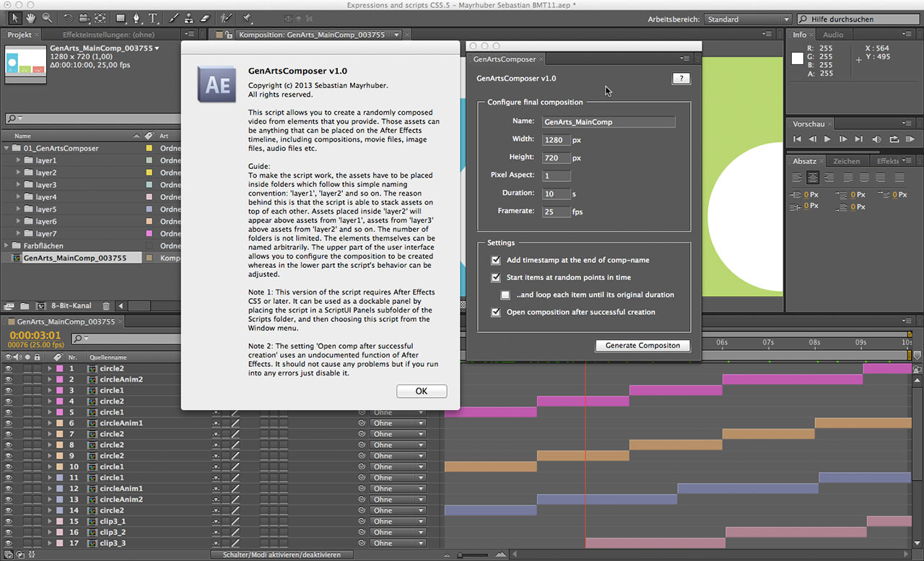Select the Text tool
Screen dimensions: 924x561
[153, 18]
